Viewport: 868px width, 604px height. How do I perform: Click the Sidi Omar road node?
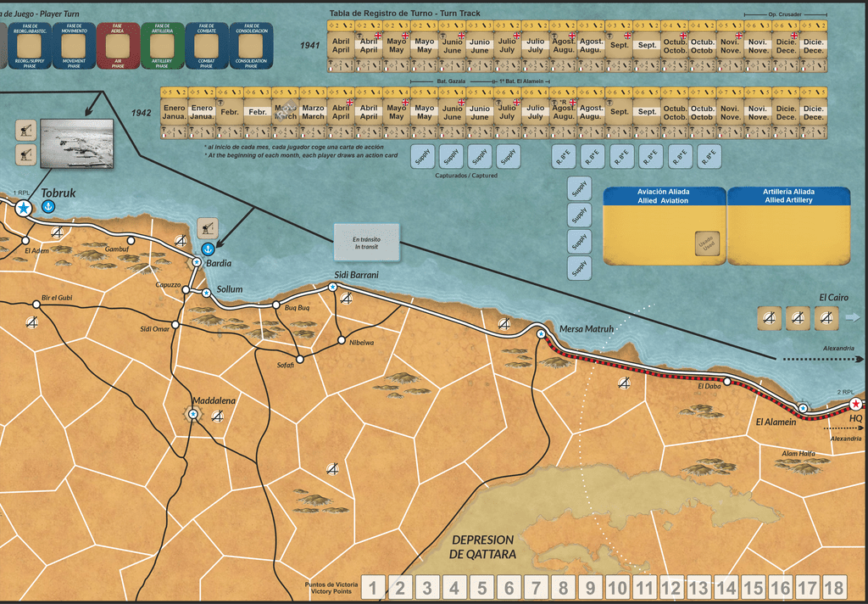175,325
